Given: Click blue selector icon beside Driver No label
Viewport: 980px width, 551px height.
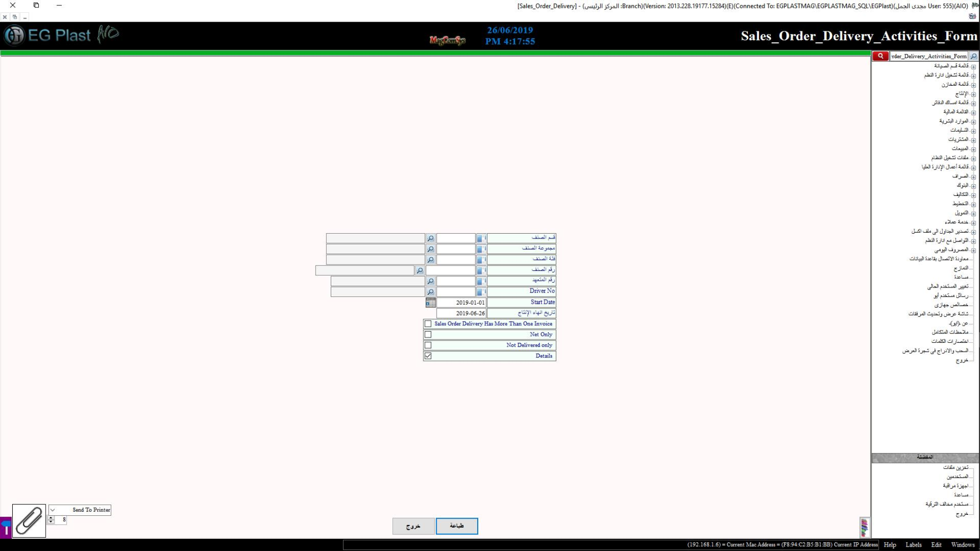Looking at the screenshot, I should pyautogui.click(x=481, y=292).
